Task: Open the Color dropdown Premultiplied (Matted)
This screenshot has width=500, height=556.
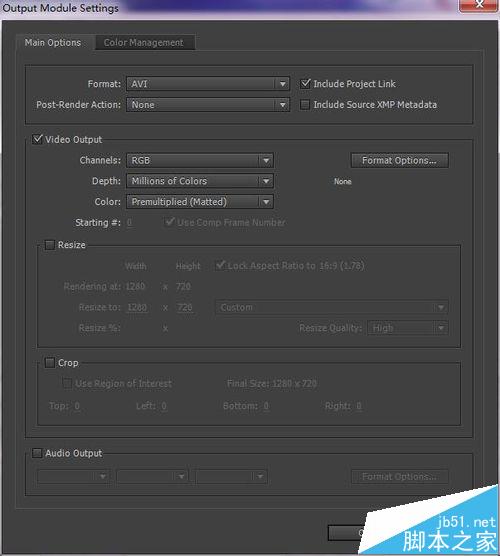Action: coord(200,202)
